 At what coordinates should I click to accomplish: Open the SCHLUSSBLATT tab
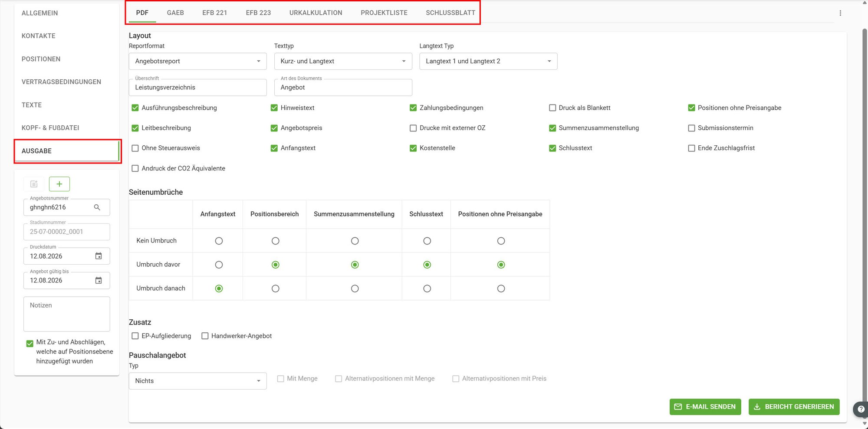(450, 13)
